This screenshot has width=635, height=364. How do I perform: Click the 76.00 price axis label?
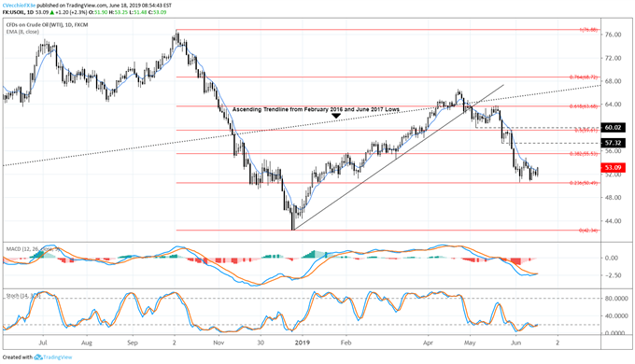613,35
